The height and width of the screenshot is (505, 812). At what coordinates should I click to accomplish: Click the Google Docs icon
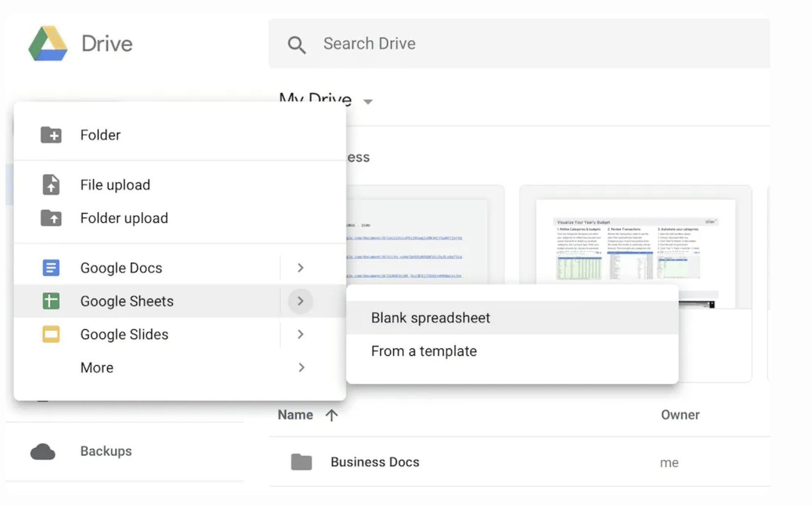pos(51,268)
